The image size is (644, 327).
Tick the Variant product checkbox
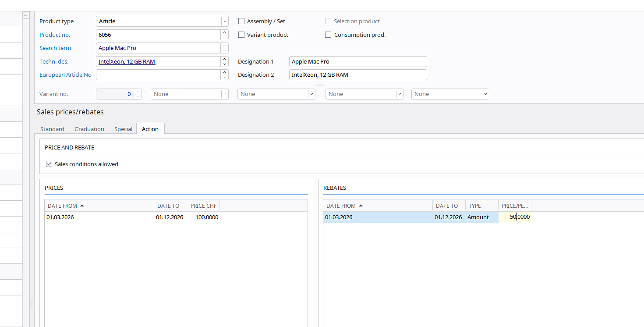point(241,35)
